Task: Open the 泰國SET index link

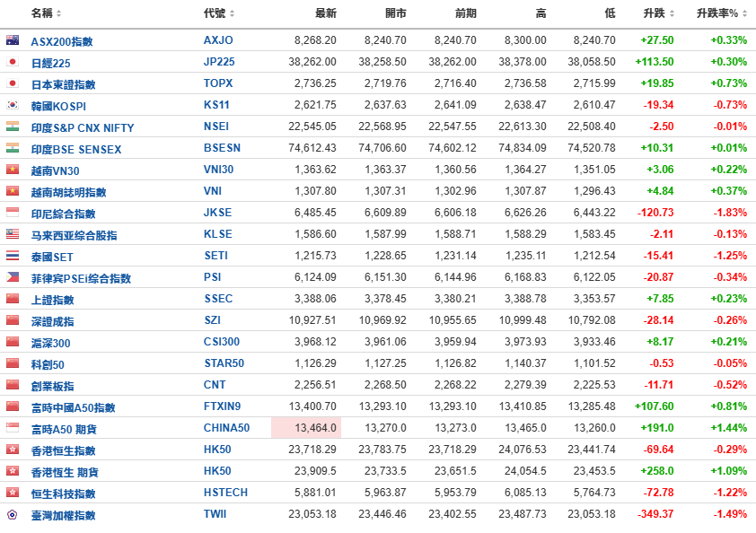Action: pyautogui.click(x=52, y=258)
